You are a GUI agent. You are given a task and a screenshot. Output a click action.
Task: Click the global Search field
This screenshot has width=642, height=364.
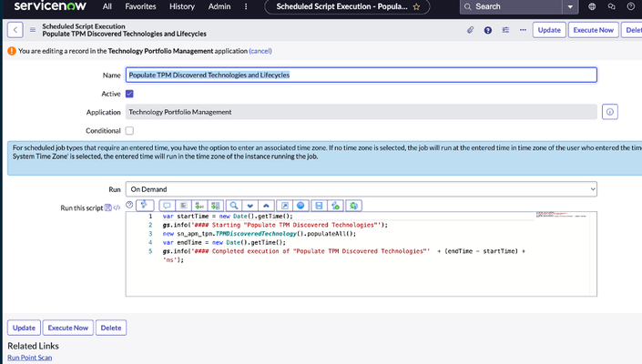(x=511, y=6)
